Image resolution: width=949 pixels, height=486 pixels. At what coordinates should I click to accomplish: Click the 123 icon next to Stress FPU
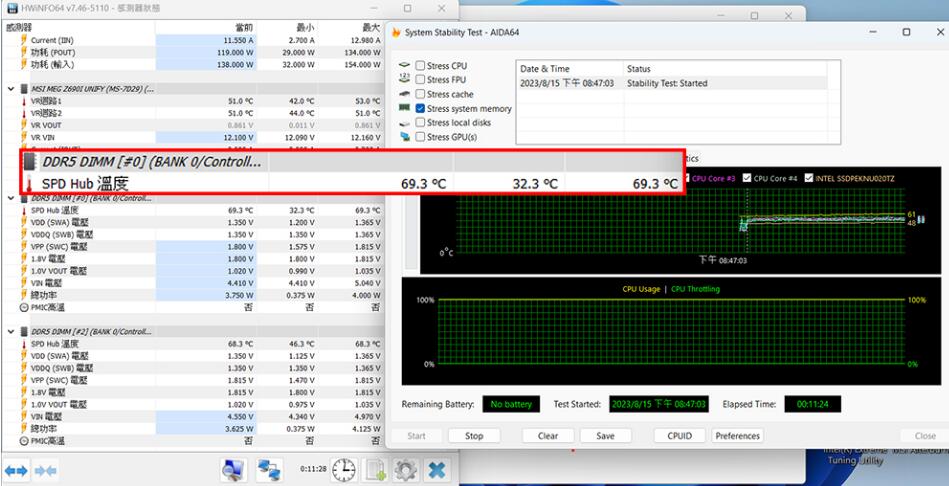pos(405,79)
